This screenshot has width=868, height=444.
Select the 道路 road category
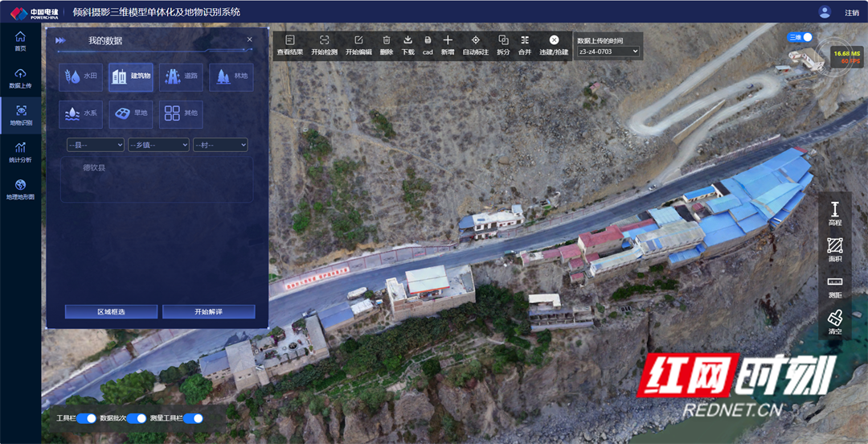pyautogui.click(x=181, y=77)
